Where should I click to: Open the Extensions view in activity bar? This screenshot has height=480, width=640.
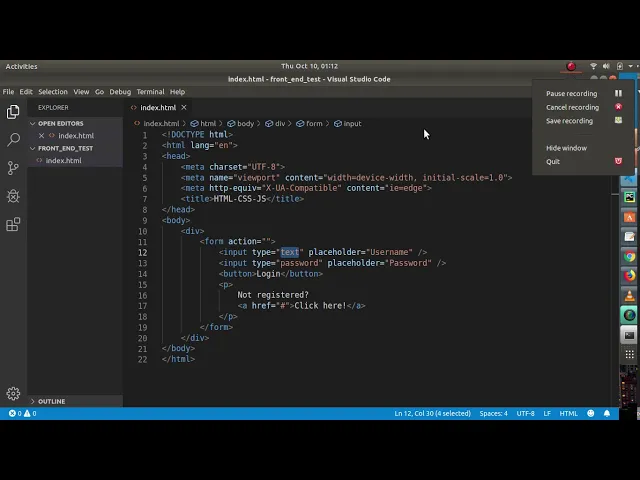tap(13, 224)
